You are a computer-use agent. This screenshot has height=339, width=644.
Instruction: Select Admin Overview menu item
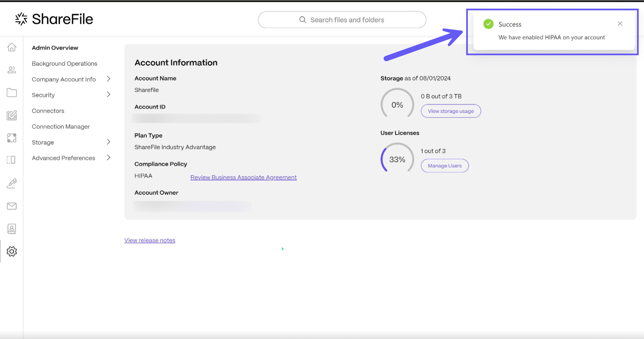pos(55,48)
